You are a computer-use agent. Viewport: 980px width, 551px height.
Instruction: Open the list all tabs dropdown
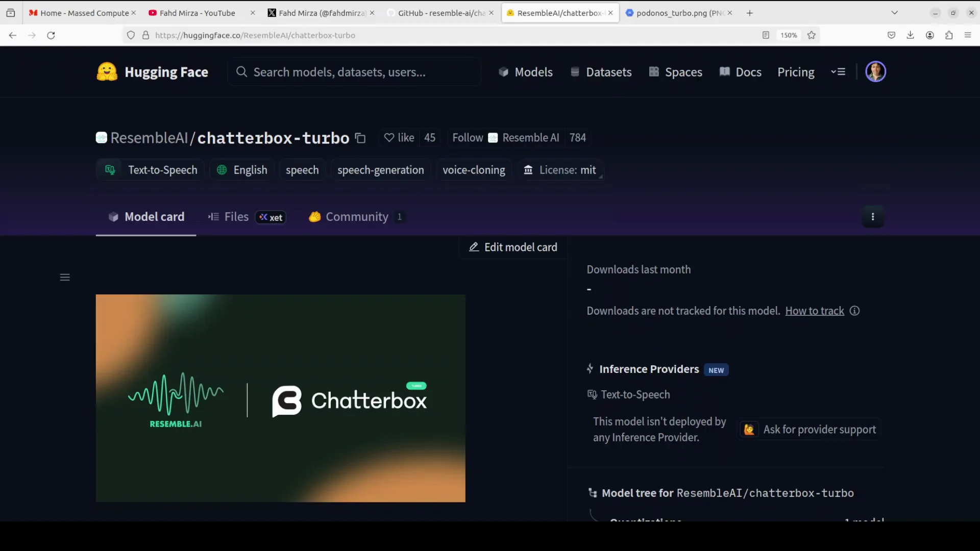click(x=895, y=12)
